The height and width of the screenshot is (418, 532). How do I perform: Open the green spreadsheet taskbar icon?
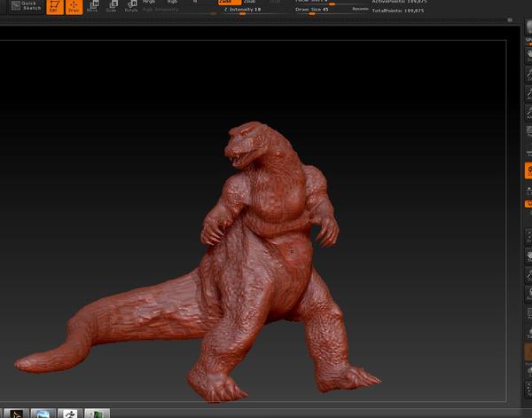coord(97,414)
